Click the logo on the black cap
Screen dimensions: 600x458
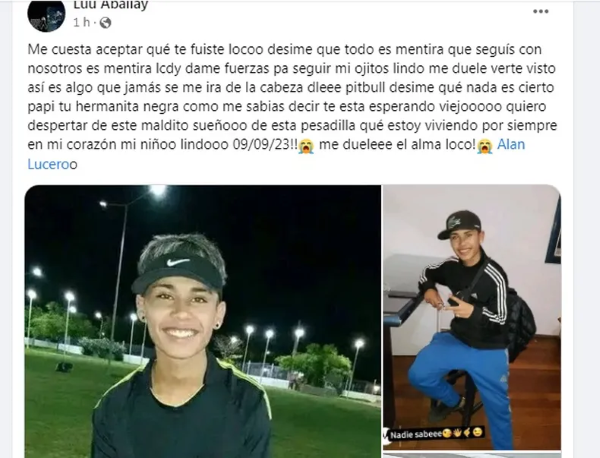455,221
